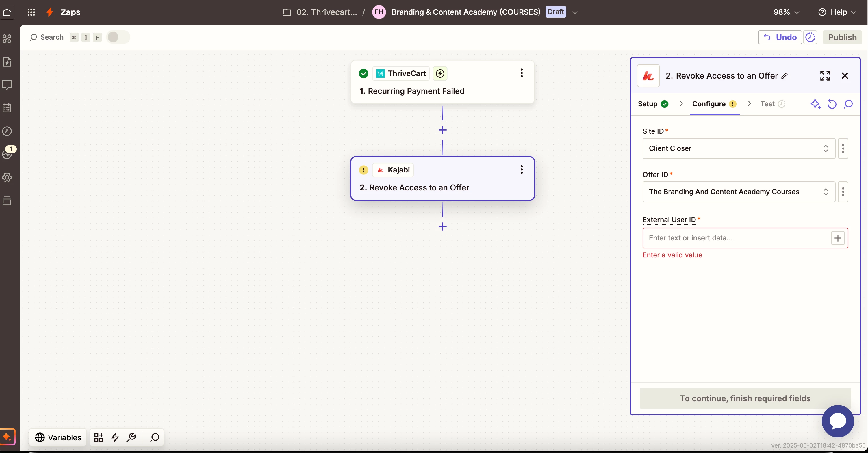Open the Help dropdown menu
Viewport: 868px width, 453px height.
pos(838,12)
